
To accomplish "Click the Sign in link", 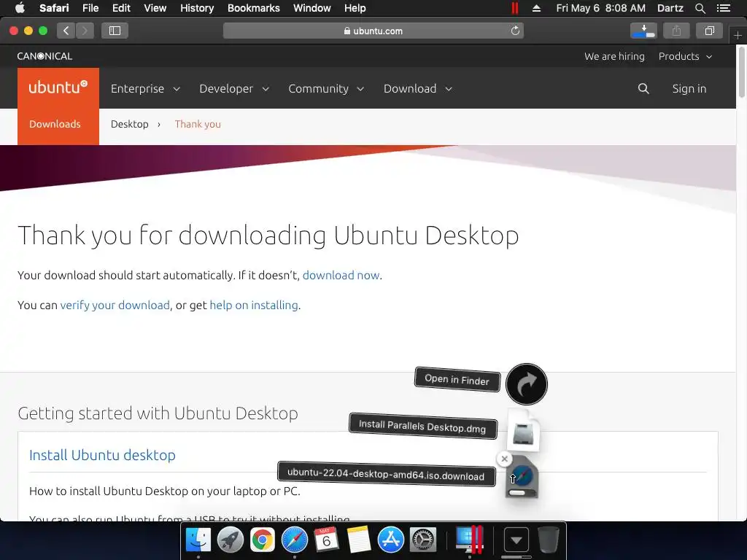I will [689, 88].
